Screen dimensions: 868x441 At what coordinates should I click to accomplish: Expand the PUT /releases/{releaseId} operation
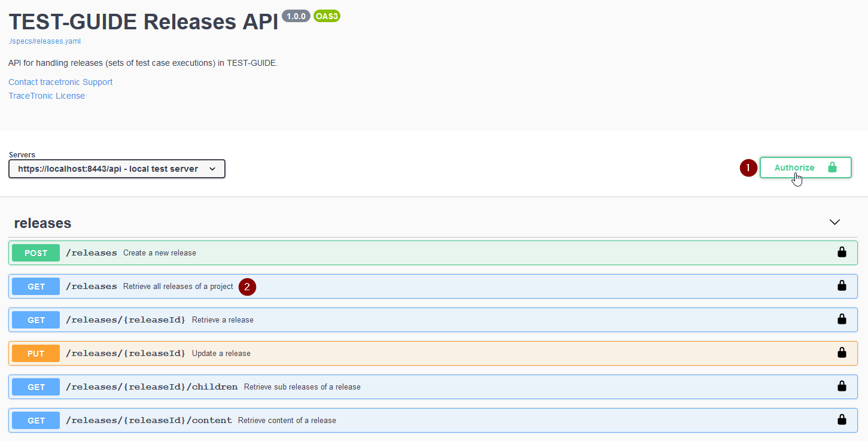click(x=419, y=352)
